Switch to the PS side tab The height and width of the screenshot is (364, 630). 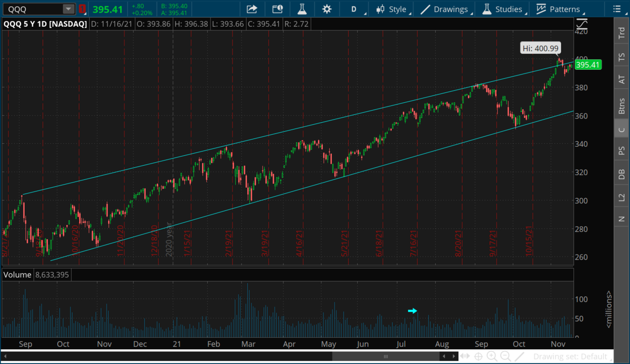(x=622, y=151)
